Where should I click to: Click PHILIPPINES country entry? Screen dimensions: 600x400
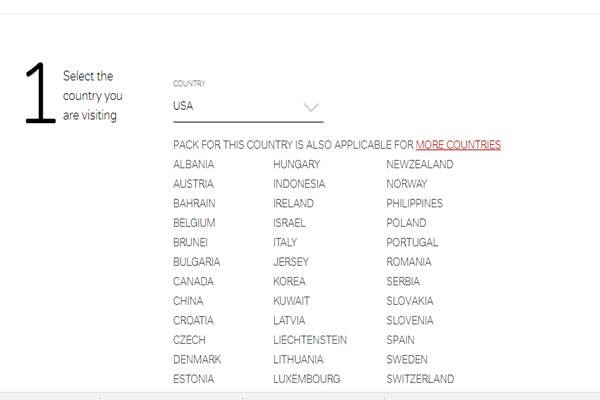click(x=415, y=203)
